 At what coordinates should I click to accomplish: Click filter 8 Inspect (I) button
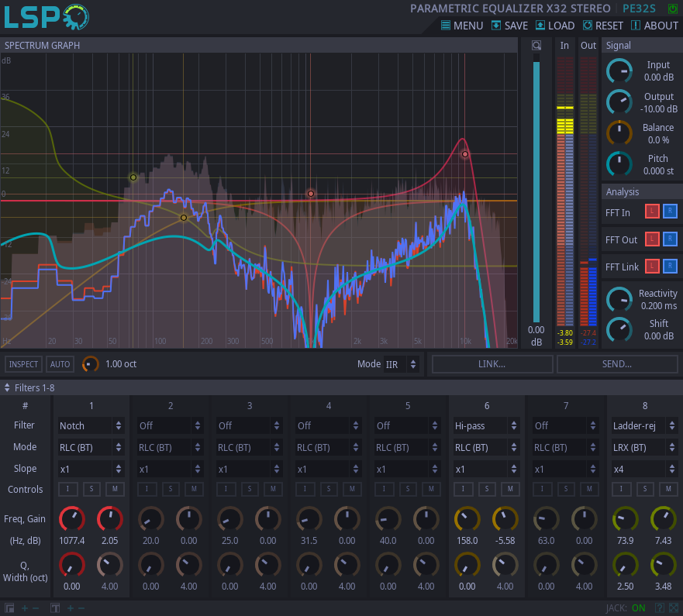point(621,489)
